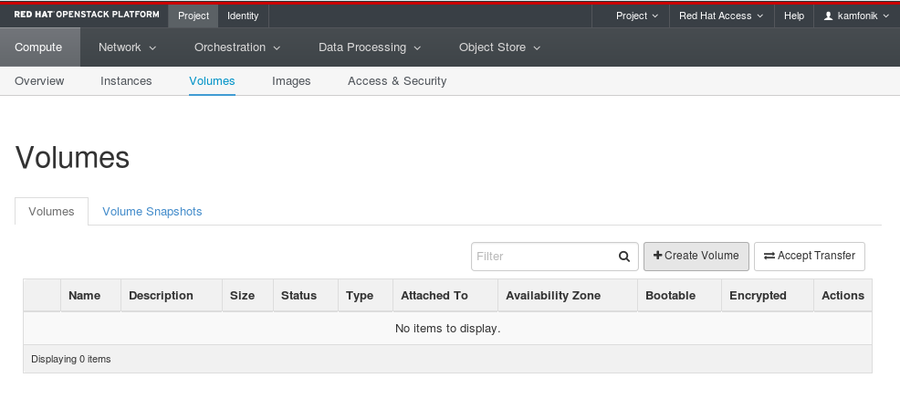Switch to Volume Snapshots tab
Viewport: 900px width, 399px height.
pyautogui.click(x=152, y=211)
